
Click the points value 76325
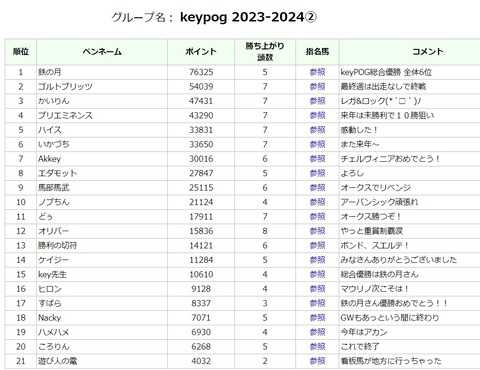click(201, 72)
